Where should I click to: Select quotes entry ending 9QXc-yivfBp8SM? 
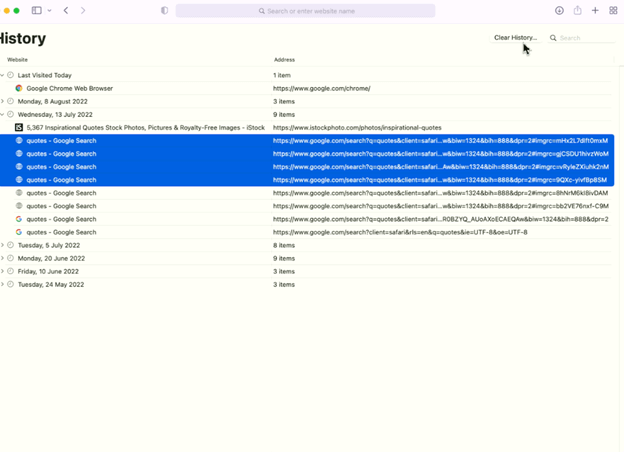click(307, 180)
